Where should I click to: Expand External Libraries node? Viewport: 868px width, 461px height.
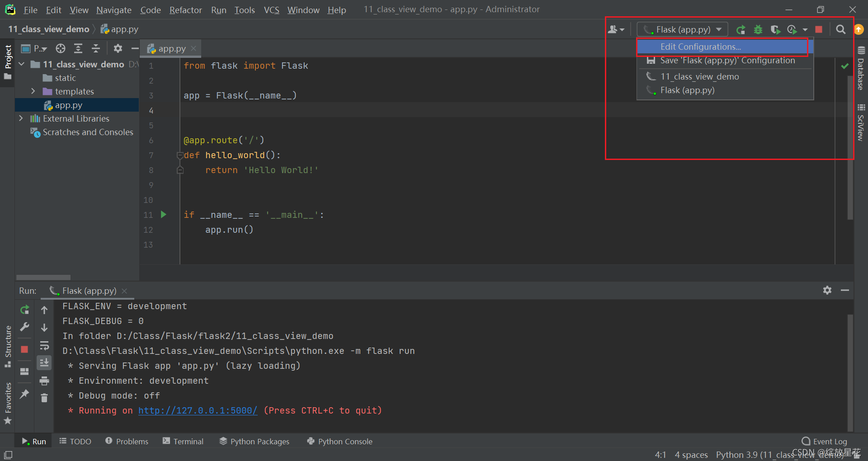tap(21, 118)
